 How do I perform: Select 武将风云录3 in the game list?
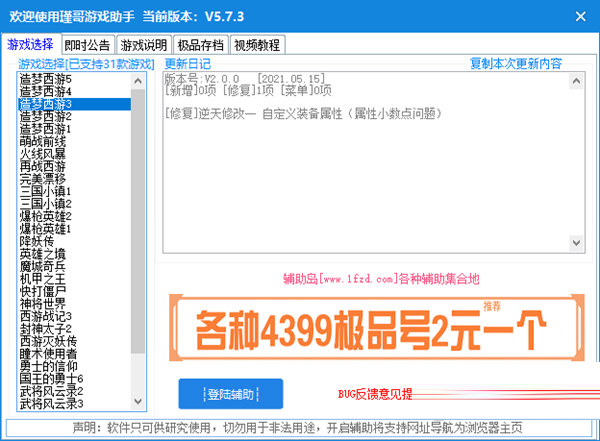[x=75, y=403]
